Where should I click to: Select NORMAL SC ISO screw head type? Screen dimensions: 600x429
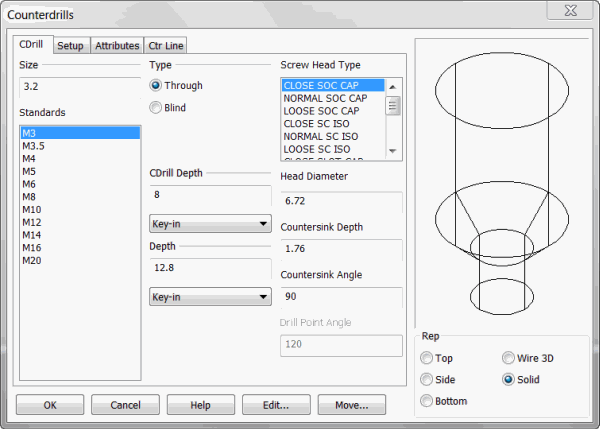point(333,137)
